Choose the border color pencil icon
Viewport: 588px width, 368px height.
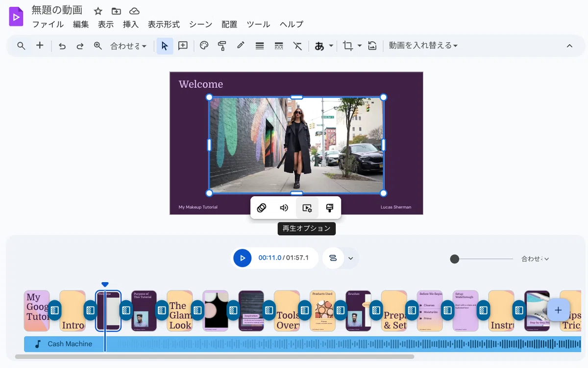click(x=241, y=46)
